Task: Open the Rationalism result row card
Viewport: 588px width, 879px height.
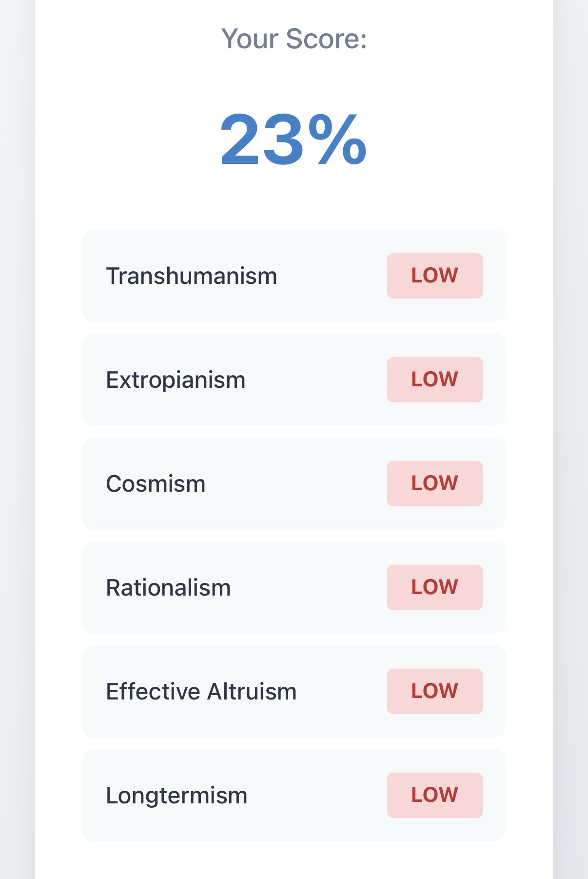Action: (x=307, y=588)
